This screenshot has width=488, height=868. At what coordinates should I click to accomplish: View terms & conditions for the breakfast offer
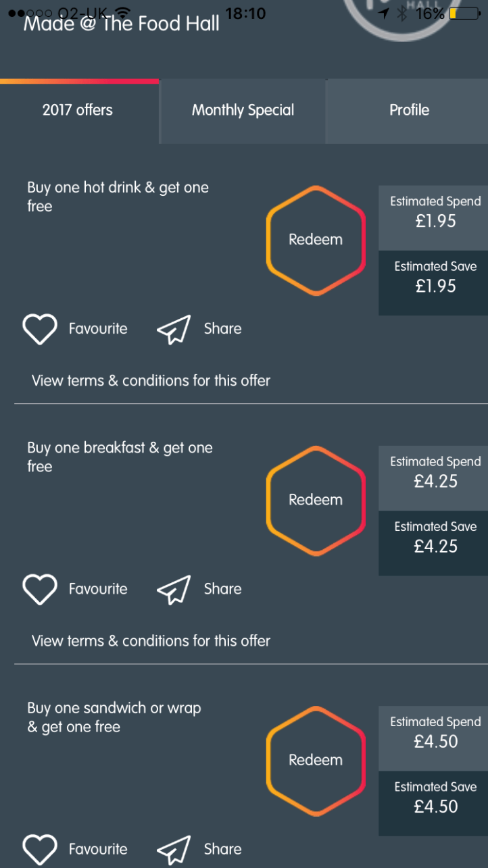(151, 640)
